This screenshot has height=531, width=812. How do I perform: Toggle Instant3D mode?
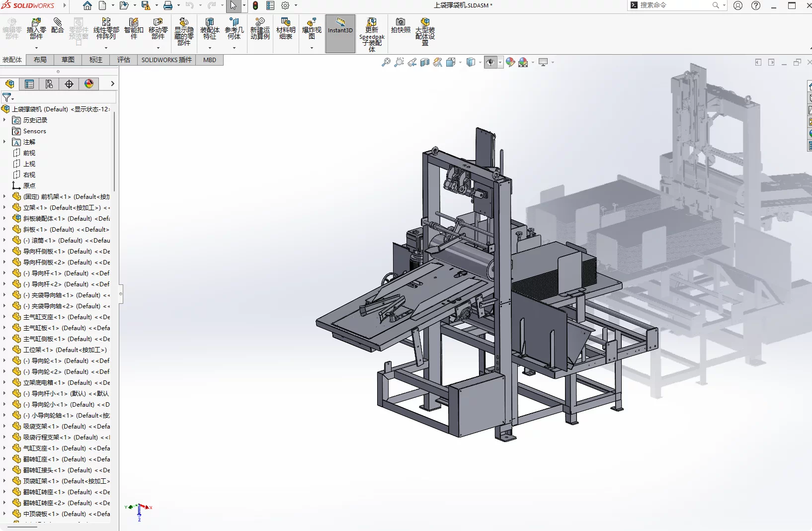[x=340, y=33]
